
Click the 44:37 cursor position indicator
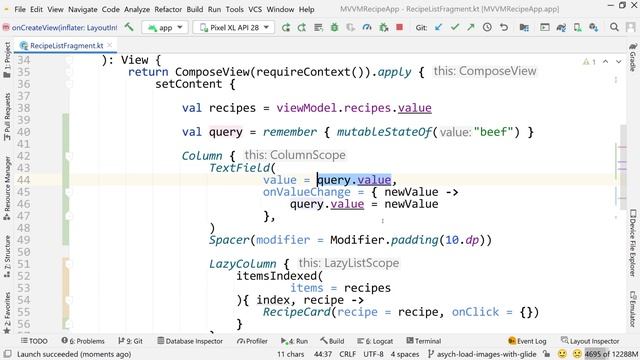coord(323,354)
